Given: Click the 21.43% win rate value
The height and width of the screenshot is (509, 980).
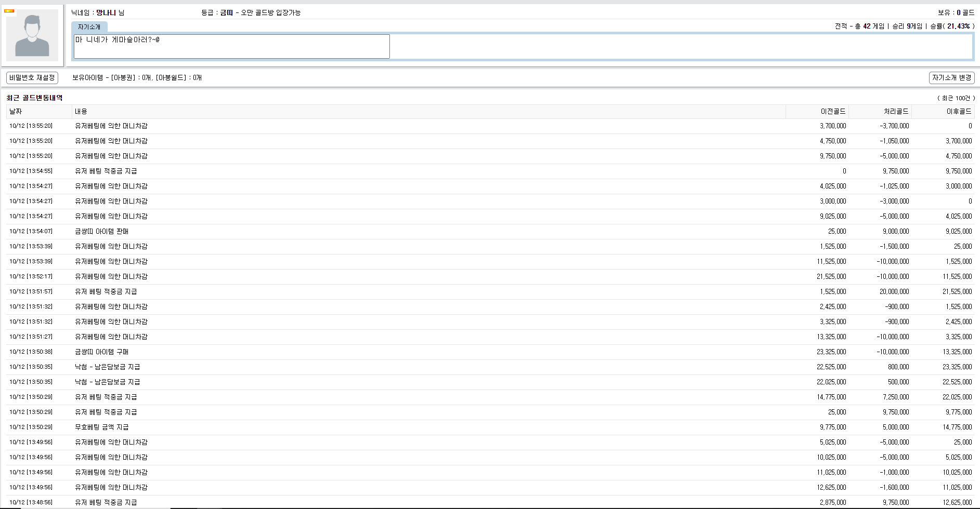Looking at the screenshot, I should (958, 26).
